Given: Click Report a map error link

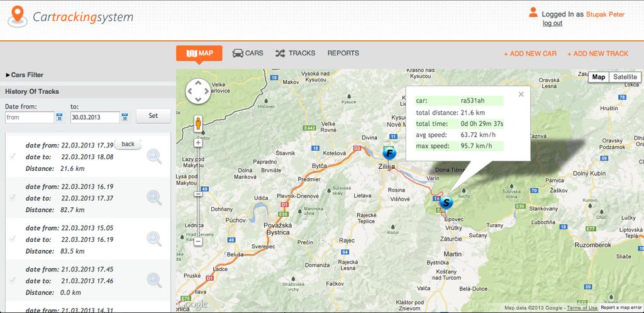Looking at the screenshot, I should click(x=621, y=308).
